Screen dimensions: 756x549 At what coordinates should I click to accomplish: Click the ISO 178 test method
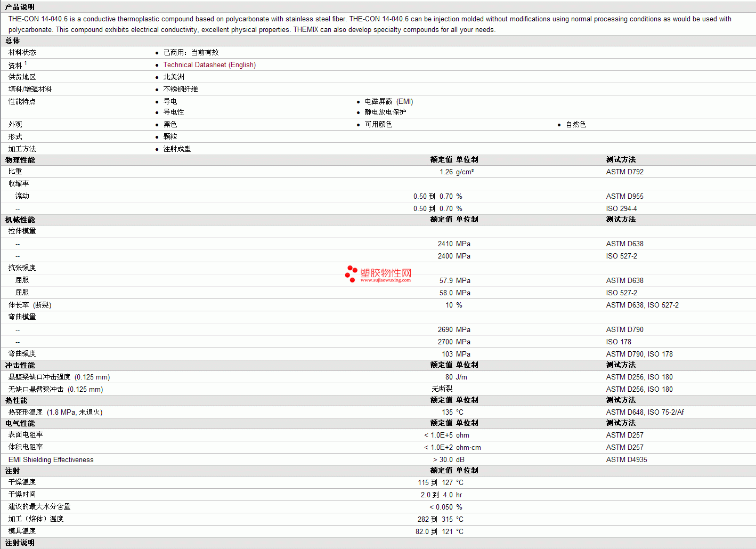(x=619, y=342)
